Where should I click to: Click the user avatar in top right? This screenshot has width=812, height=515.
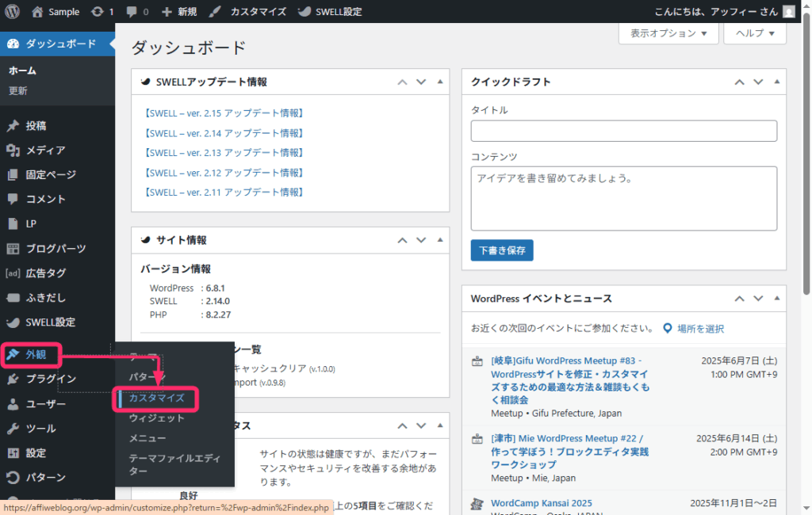[788, 12]
